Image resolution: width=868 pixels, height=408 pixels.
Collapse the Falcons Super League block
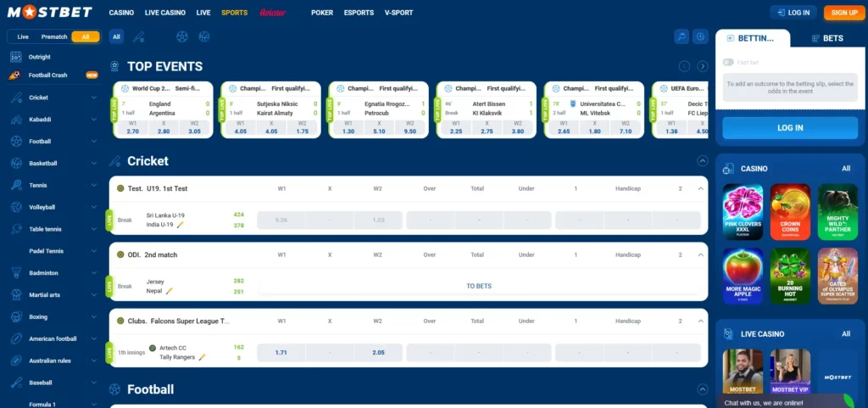(701, 321)
